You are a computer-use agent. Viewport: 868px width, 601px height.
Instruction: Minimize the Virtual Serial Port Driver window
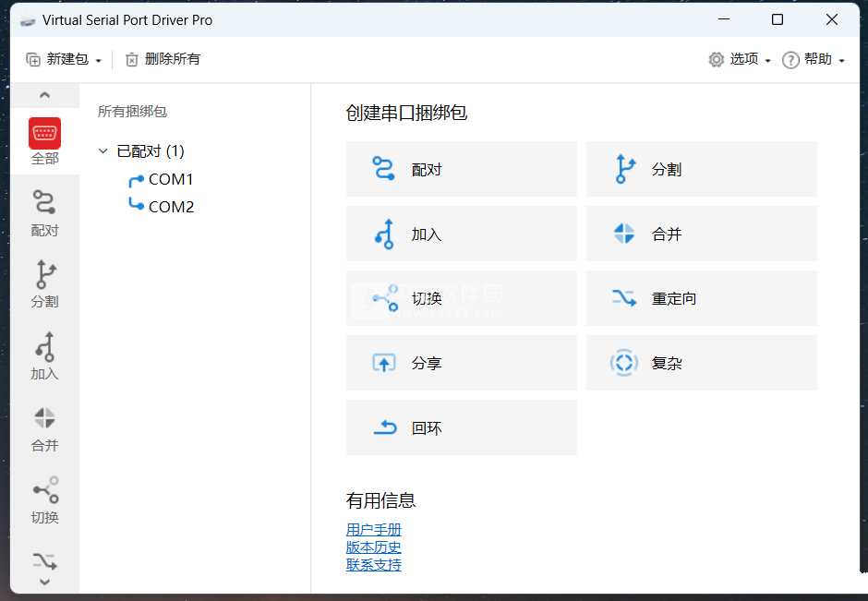(x=724, y=20)
